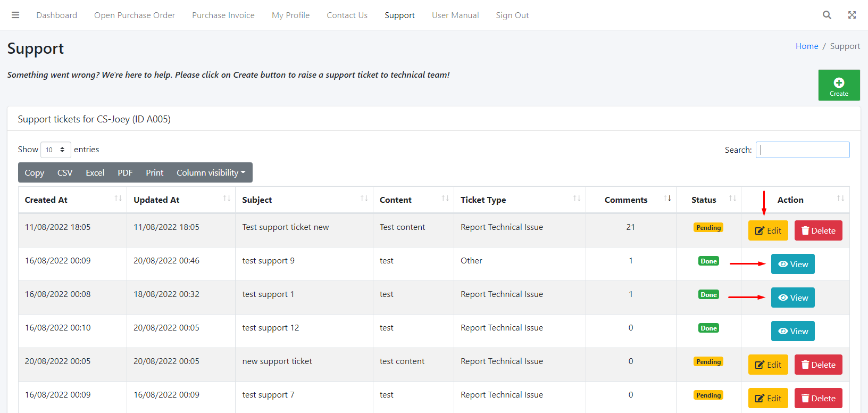Focus the table Search input field
The width and height of the screenshot is (868, 413).
point(802,150)
